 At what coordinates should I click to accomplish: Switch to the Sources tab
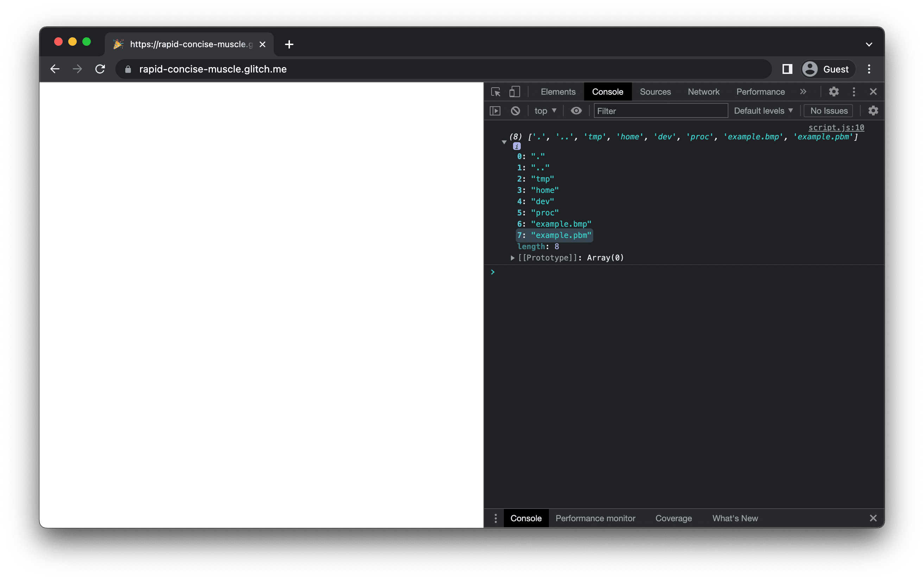(x=655, y=92)
